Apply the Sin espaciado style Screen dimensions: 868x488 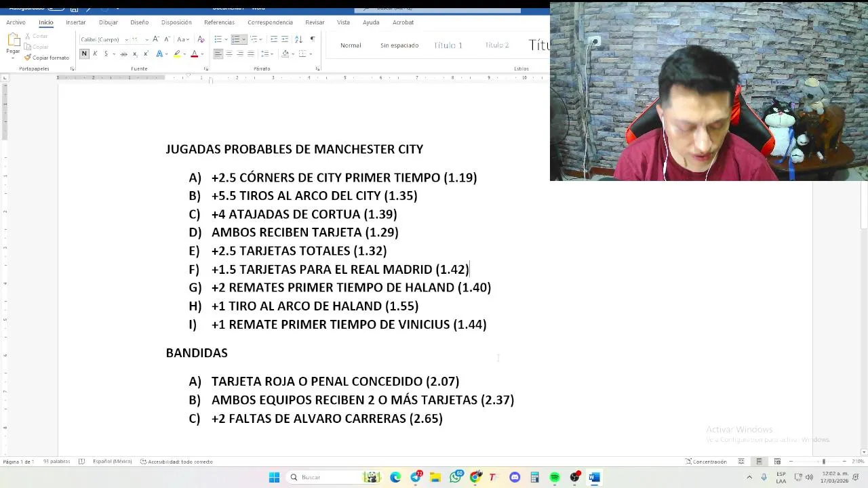coord(399,45)
